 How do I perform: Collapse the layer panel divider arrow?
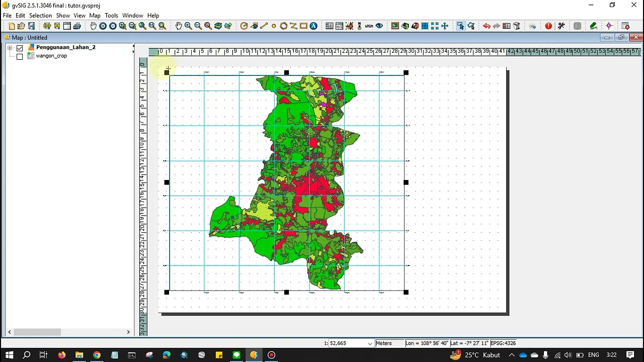[x=133, y=47]
